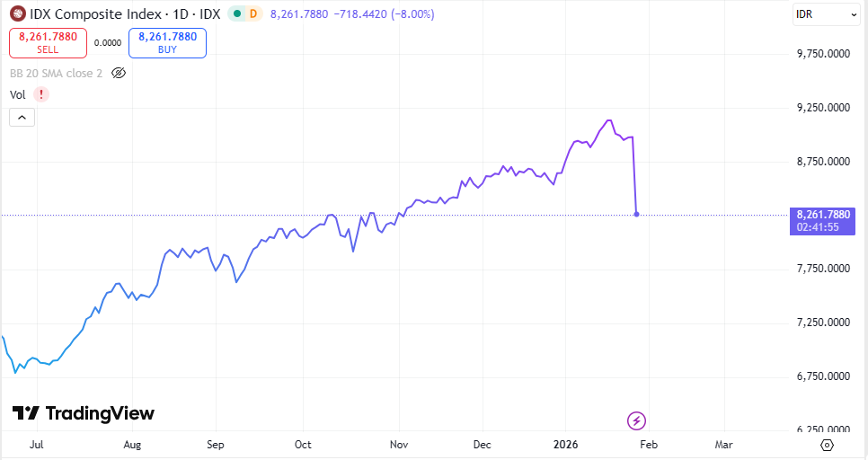Screen dimensions: 868x460
Task: Click the Feb label on time axis
Action: [x=649, y=445]
